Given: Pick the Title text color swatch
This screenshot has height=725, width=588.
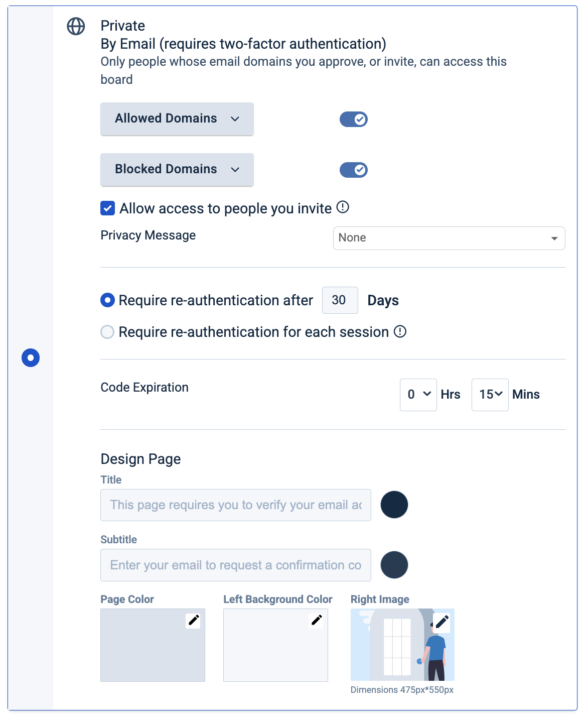Looking at the screenshot, I should coord(394,505).
